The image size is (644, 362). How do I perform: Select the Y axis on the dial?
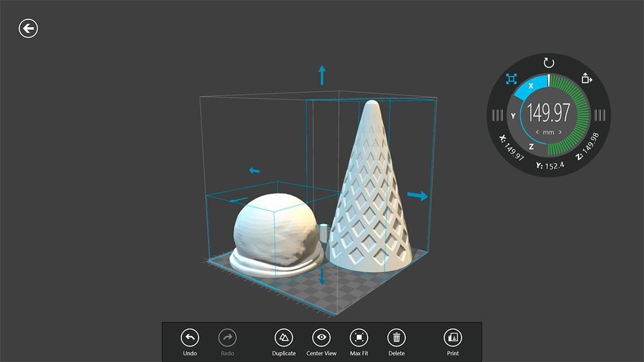(x=513, y=116)
